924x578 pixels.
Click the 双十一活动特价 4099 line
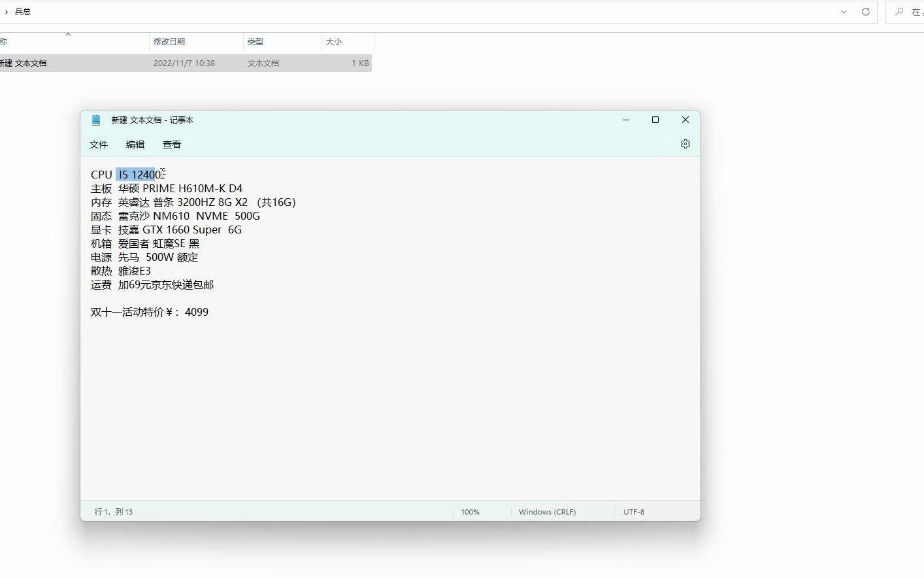(150, 312)
